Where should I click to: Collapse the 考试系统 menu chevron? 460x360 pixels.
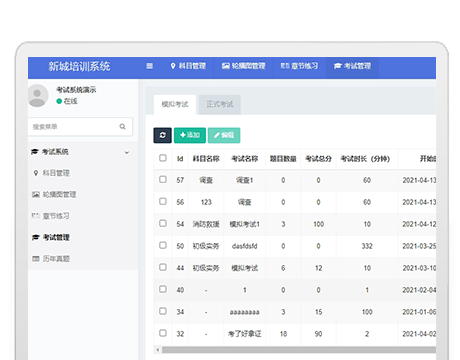click(127, 153)
